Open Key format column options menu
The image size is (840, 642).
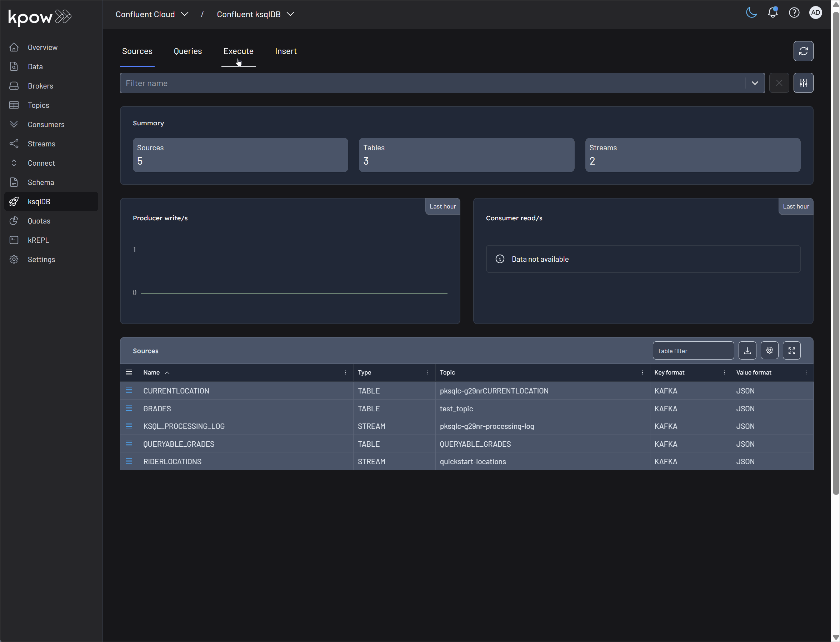[724, 372]
